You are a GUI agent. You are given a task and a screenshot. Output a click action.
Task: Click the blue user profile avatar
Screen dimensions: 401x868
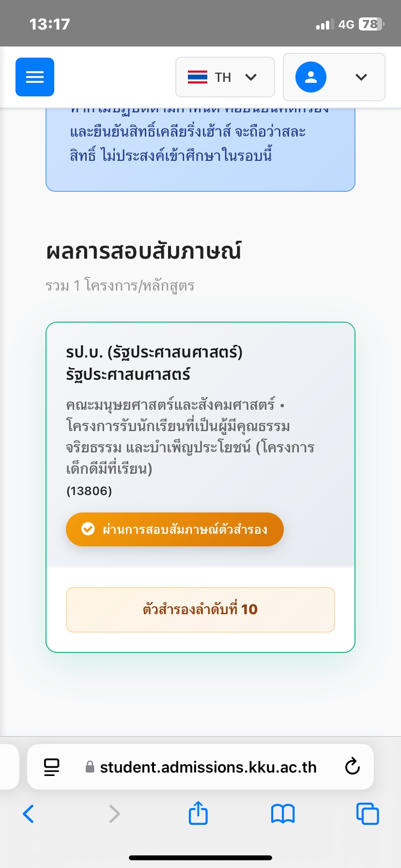(x=311, y=77)
